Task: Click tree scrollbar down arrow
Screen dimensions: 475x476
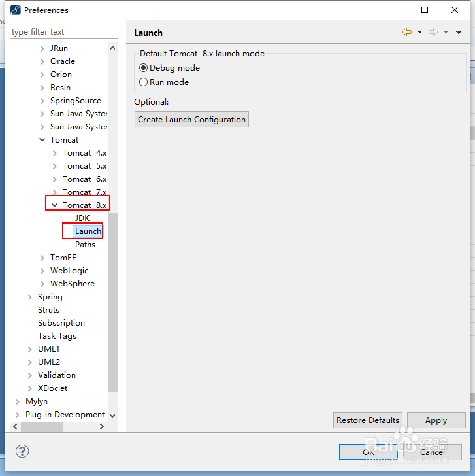Action: coord(113,416)
